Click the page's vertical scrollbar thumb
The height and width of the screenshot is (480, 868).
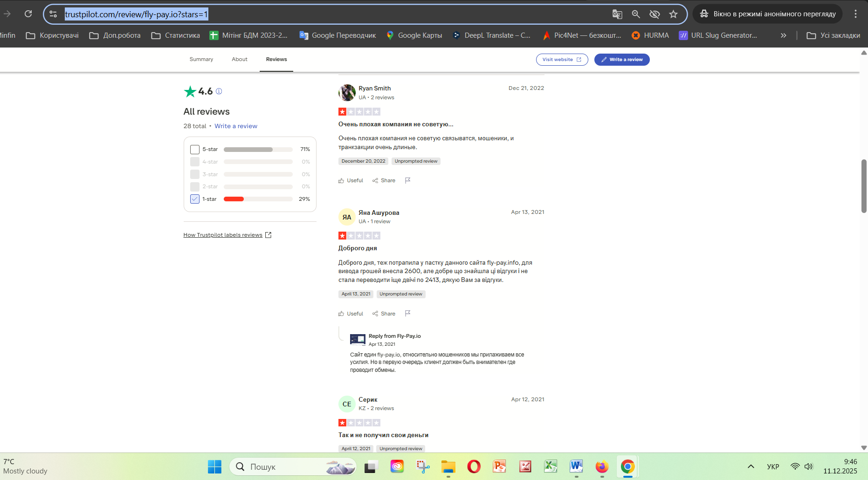tap(864, 186)
